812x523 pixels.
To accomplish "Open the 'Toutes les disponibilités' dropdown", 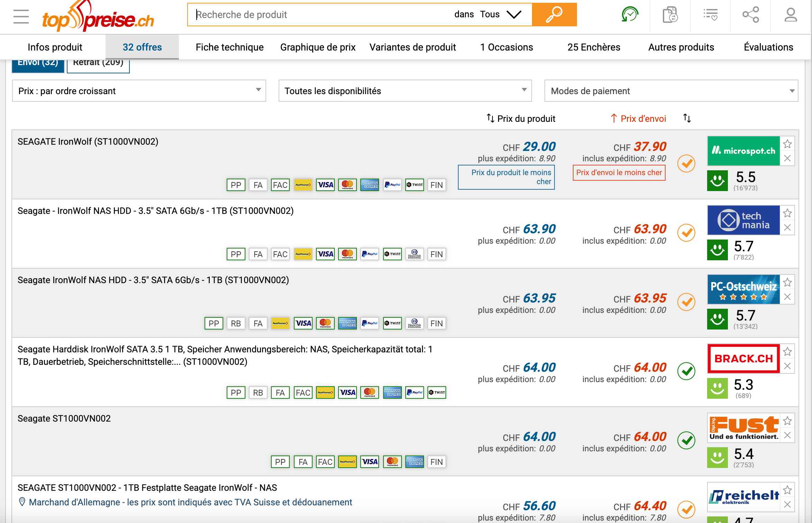I will tap(405, 91).
